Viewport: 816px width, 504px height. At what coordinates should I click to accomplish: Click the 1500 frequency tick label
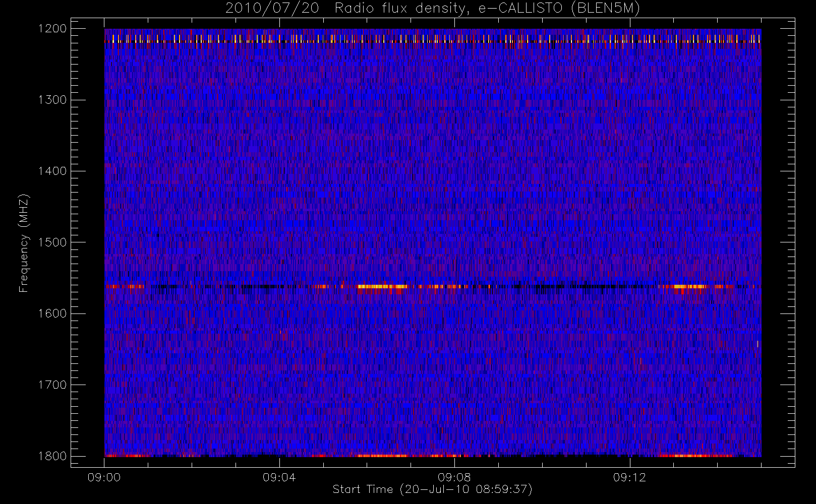pyautogui.click(x=52, y=242)
